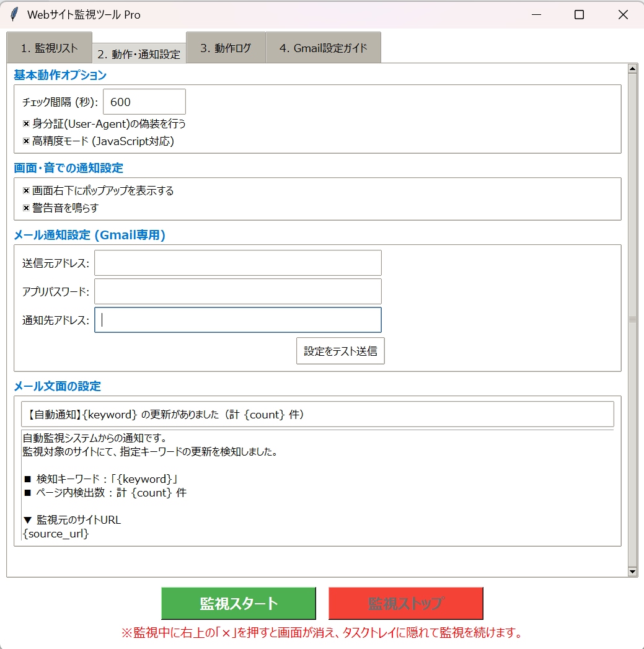Click the red ※監視中 tray notice text
The width and height of the screenshot is (644, 649).
(x=322, y=632)
